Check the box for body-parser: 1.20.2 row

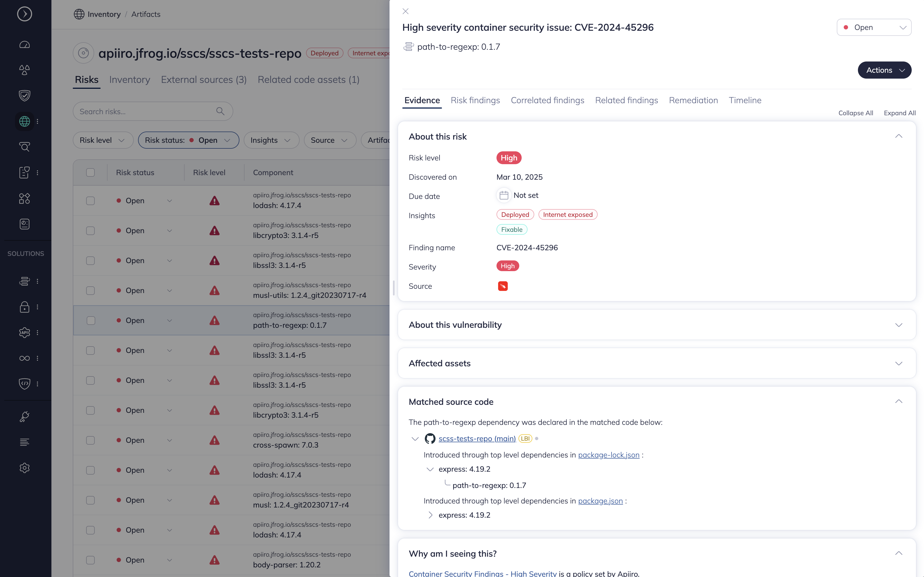point(90,560)
